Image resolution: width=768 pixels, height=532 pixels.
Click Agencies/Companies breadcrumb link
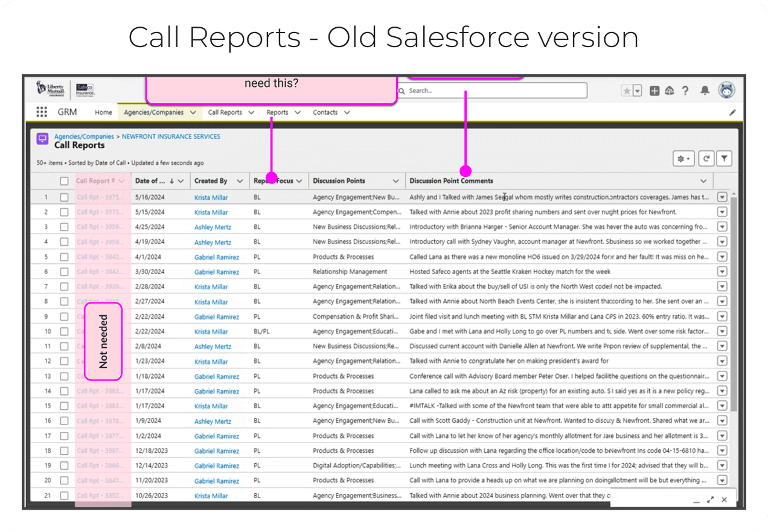click(x=84, y=136)
